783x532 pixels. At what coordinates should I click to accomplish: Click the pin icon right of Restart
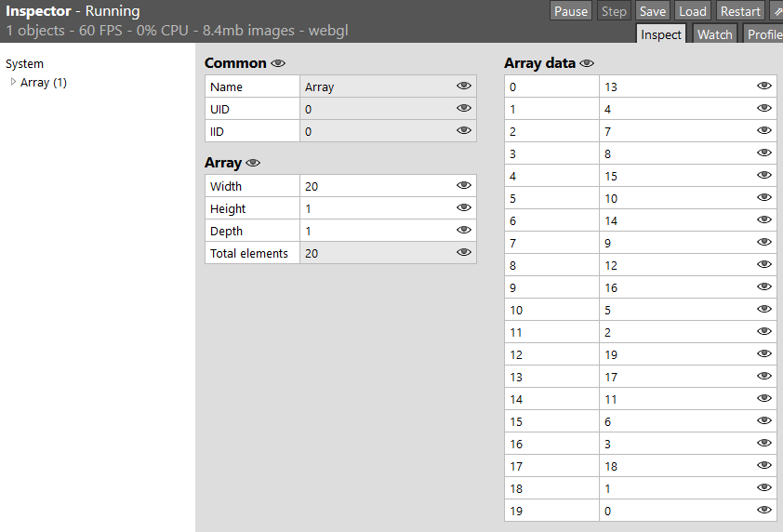pos(777,11)
